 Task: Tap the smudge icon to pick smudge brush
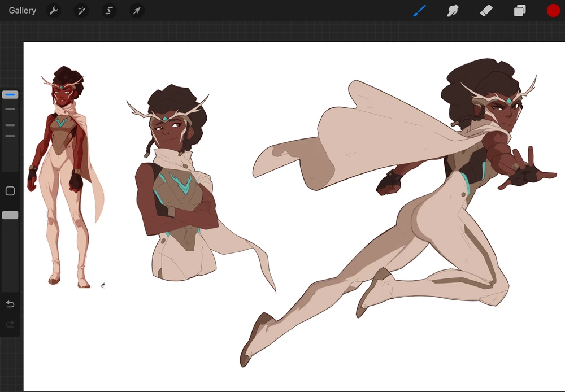pyautogui.click(x=453, y=10)
